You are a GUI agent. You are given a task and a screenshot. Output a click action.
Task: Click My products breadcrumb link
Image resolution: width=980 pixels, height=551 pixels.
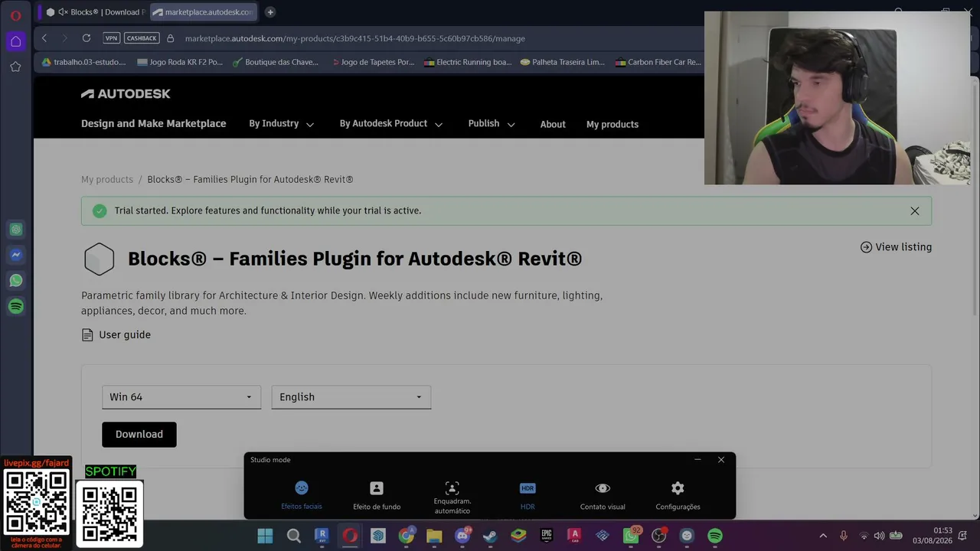[x=107, y=180]
